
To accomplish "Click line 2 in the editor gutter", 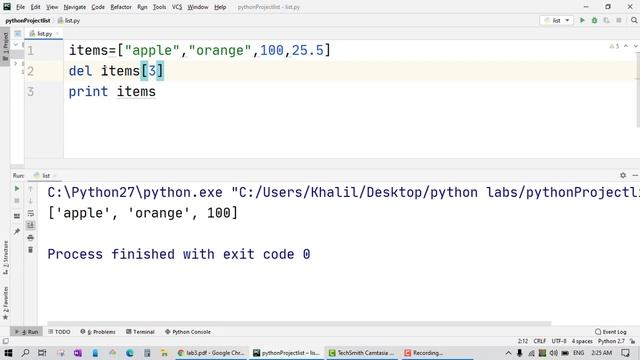I will tap(31, 71).
